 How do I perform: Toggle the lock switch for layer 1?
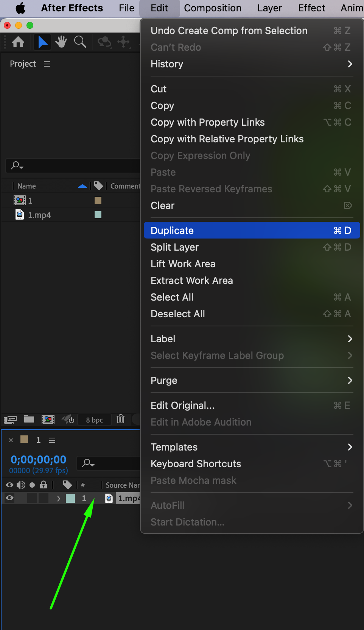coord(44,498)
